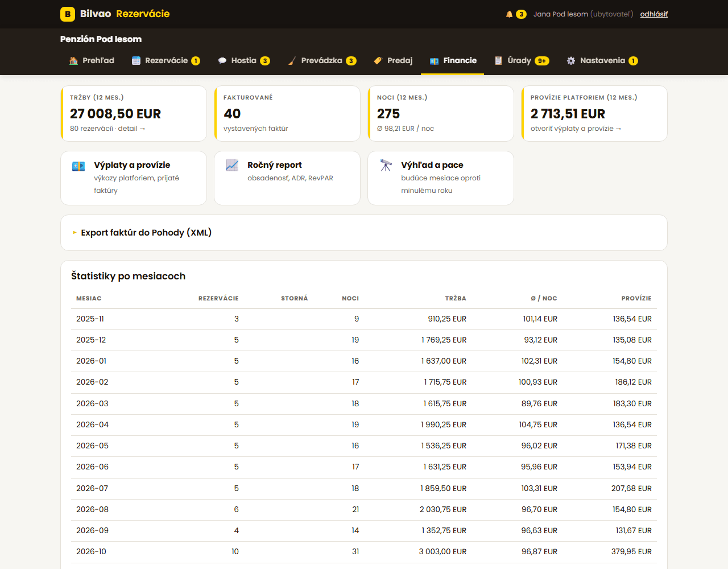728x569 pixels.
Task: Click the chart icon on Ročný report card
Action: (232, 166)
